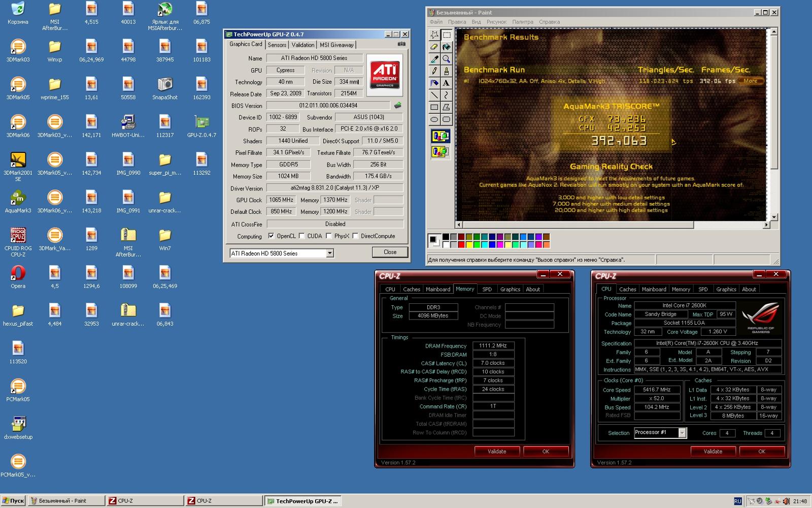Switch to the Validation tab in GPU-Z

(x=303, y=45)
